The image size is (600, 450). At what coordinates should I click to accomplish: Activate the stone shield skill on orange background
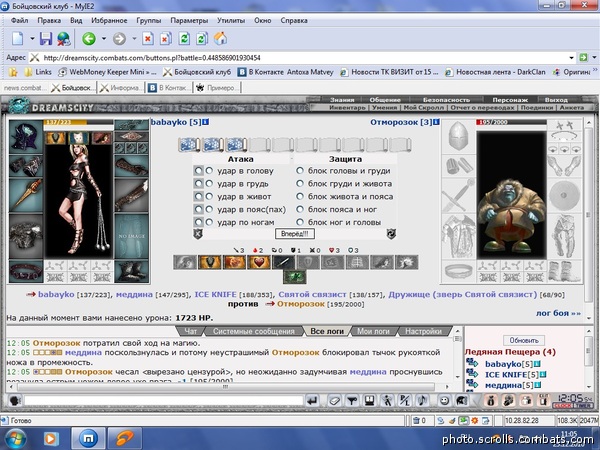click(210, 262)
